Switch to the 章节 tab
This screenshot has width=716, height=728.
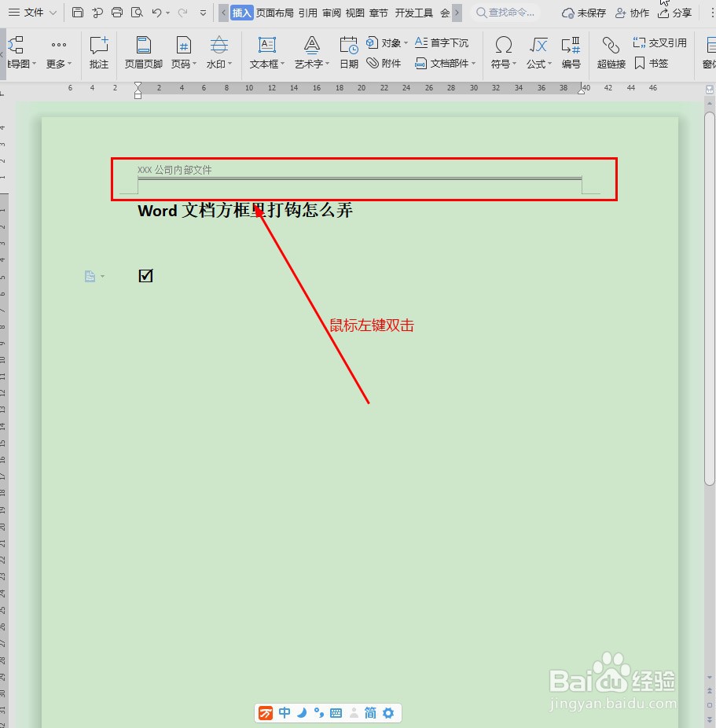click(x=379, y=13)
